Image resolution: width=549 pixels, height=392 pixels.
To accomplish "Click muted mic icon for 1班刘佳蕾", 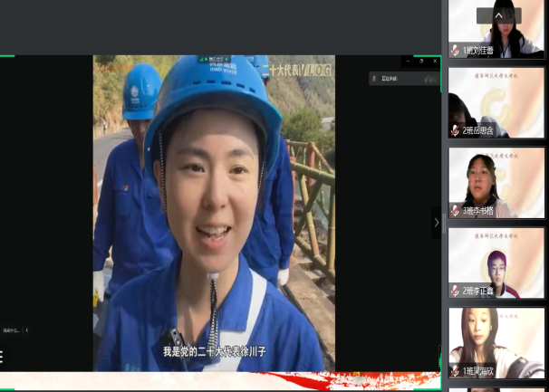I will 455,51.
